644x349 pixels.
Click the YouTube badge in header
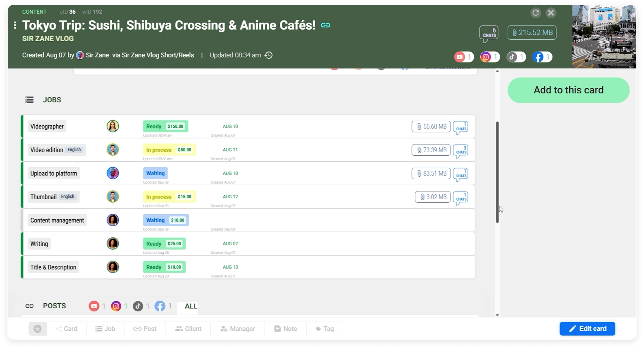tap(464, 57)
